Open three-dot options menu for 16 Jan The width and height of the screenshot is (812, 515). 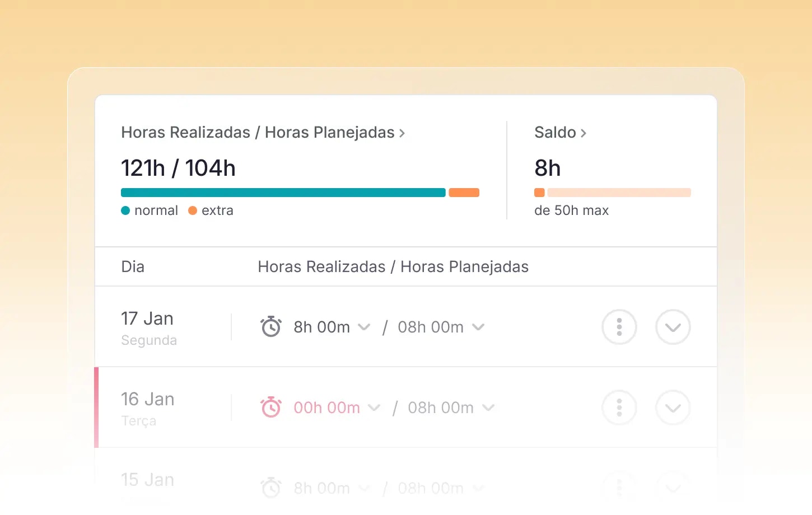(x=619, y=408)
